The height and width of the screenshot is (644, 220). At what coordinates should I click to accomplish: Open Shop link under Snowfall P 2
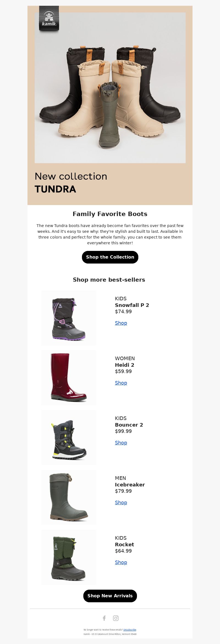click(121, 323)
